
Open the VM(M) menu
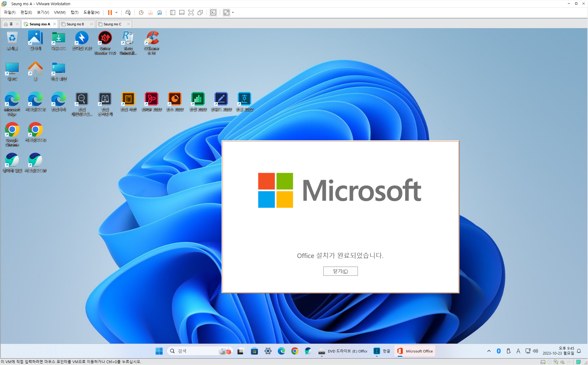60,13
